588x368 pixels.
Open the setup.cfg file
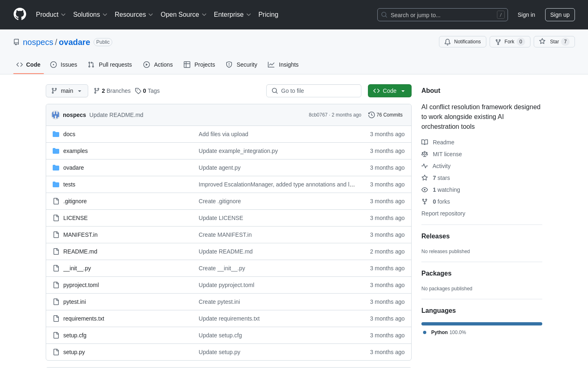pos(75,335)
